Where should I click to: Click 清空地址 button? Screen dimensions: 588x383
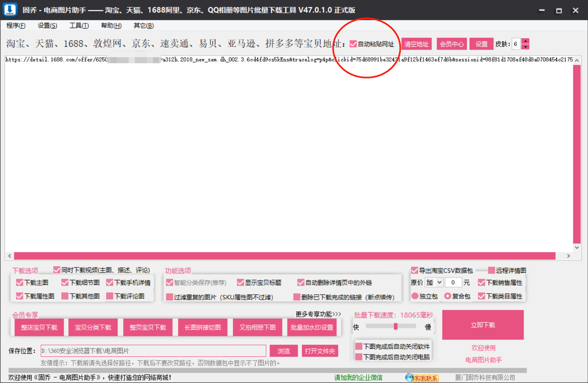[417, 44]
